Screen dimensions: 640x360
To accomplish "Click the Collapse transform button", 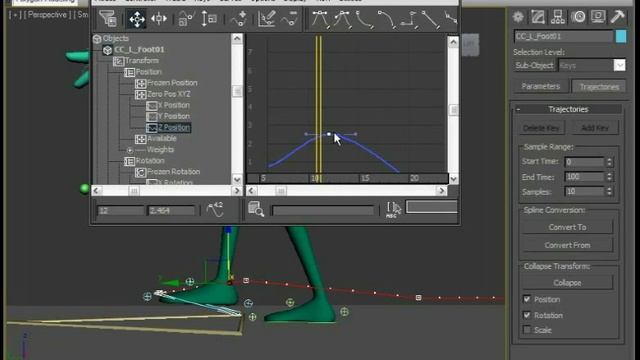I will 567,283.
